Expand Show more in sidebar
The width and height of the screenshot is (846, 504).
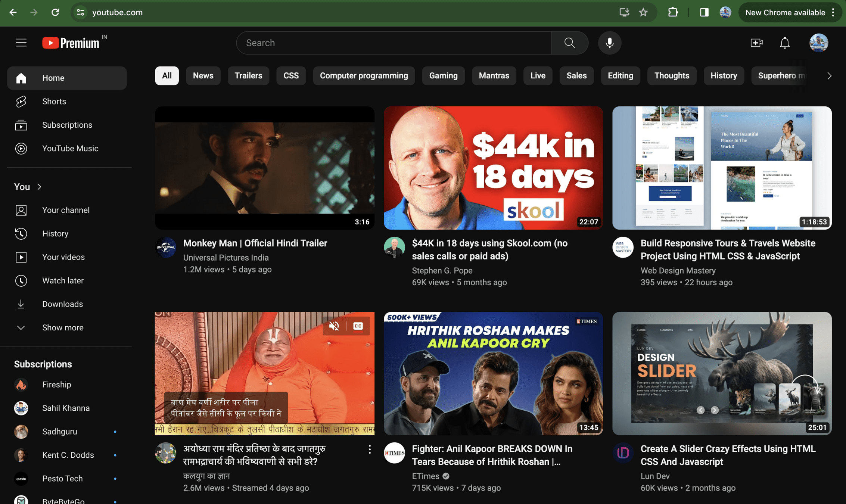(62, 327)
